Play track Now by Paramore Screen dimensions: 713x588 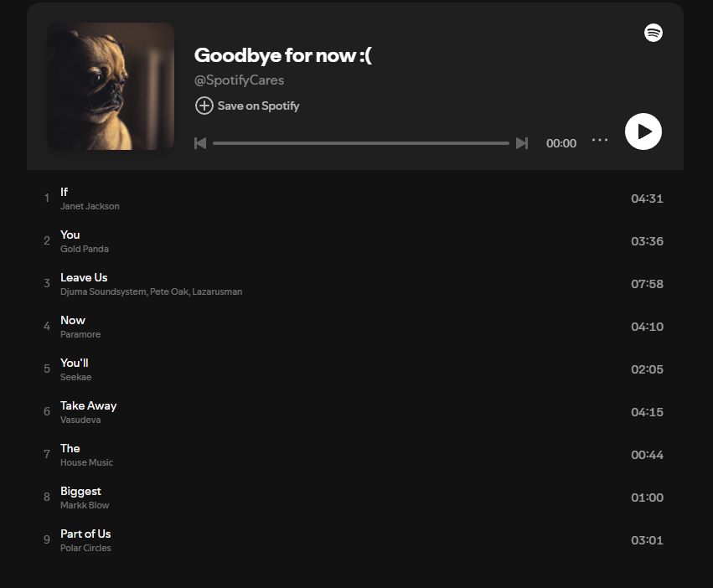pos(73,320)
